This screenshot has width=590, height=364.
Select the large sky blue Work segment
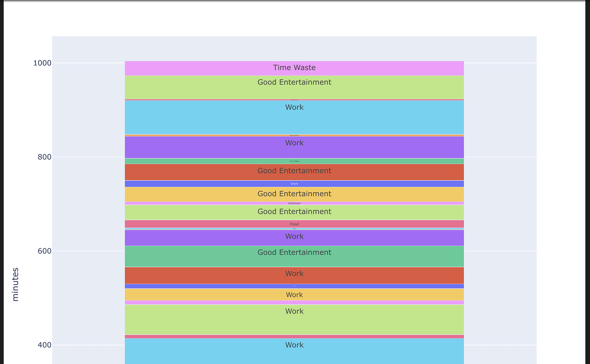pyautogui.click(x=294, y=116)
